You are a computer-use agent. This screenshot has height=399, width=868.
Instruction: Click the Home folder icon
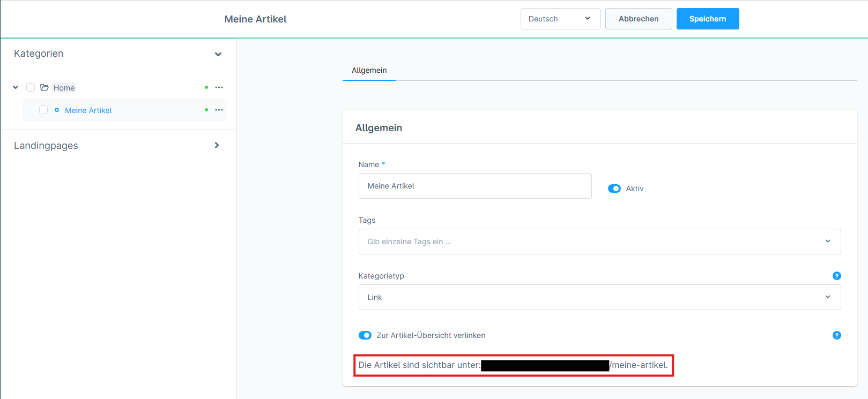click(x=44, y=87)
